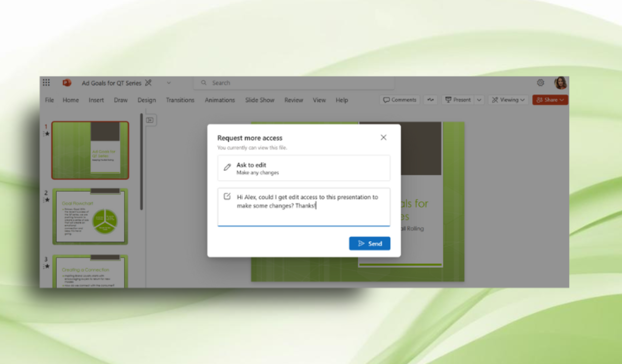Switch to the View tab
Viewport: 622px width, 364px height.
tap(319, 100)
